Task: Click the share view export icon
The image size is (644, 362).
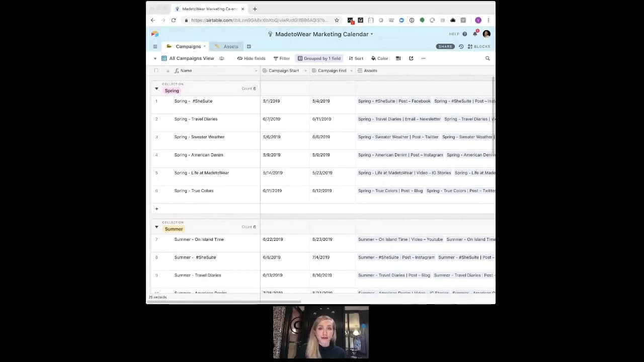Action: [x=411, y=58]
